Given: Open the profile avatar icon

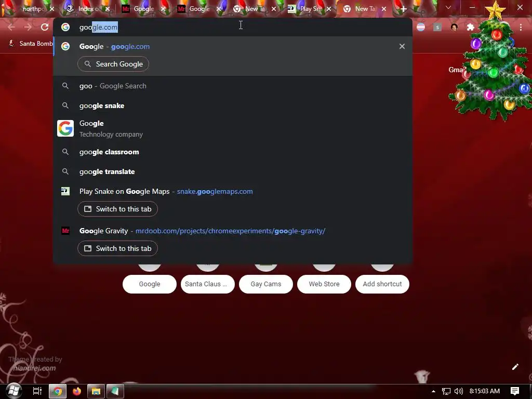Looking at the screenshot, I should pos(454,27).
